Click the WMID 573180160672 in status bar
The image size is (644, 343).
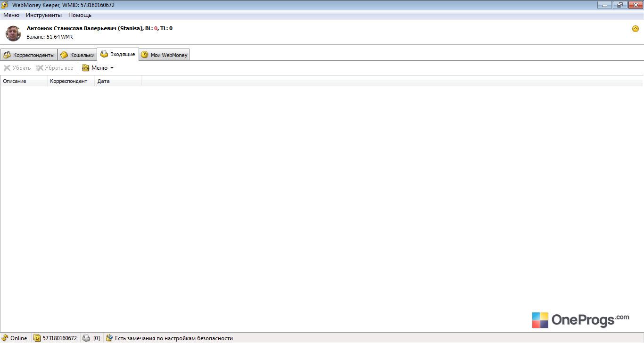tap(56, 338)
